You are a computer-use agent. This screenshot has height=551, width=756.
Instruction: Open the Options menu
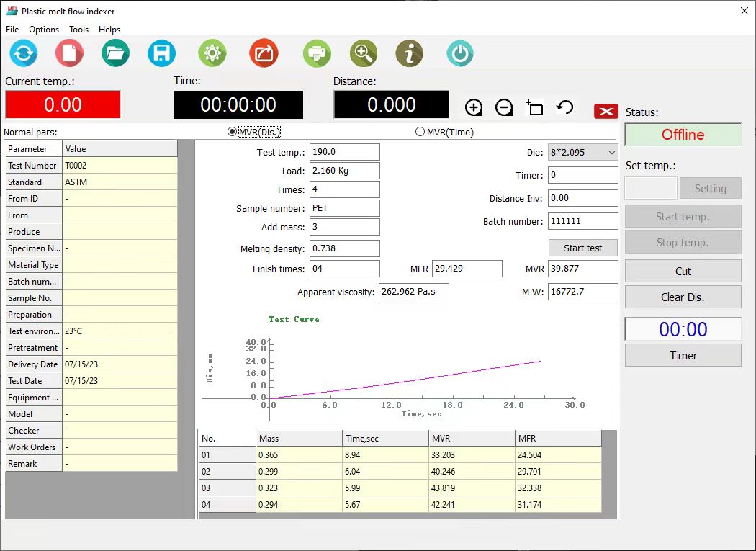point(44,30)
